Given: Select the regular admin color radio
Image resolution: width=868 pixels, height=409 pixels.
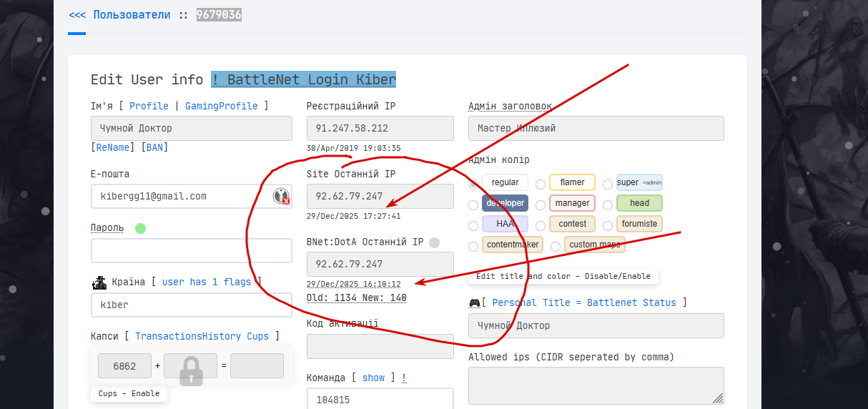Looking at the screenshot, I should click(x=473, y=184).
